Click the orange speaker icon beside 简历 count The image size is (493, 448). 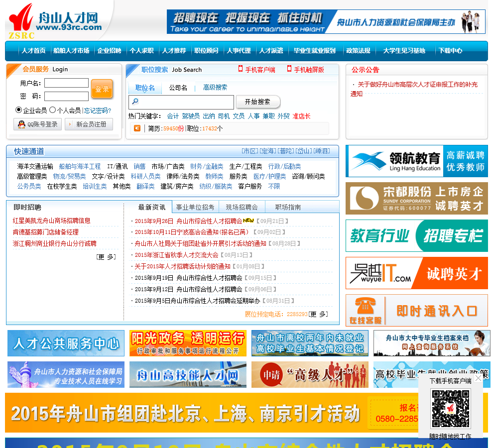coord(137,128)
